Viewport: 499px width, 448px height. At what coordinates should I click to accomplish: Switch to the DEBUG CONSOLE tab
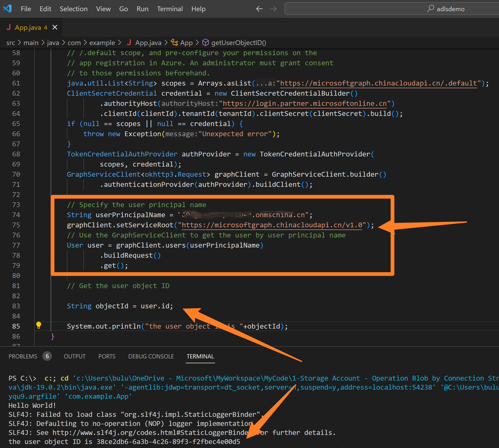tap(151, 356)
